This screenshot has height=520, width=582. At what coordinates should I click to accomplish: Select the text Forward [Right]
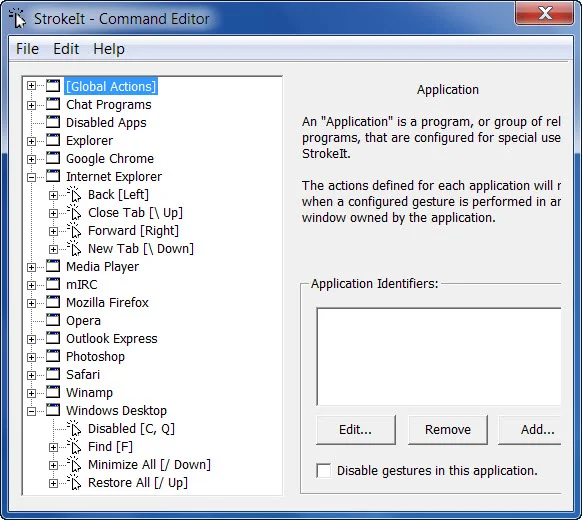click(133, 230)
